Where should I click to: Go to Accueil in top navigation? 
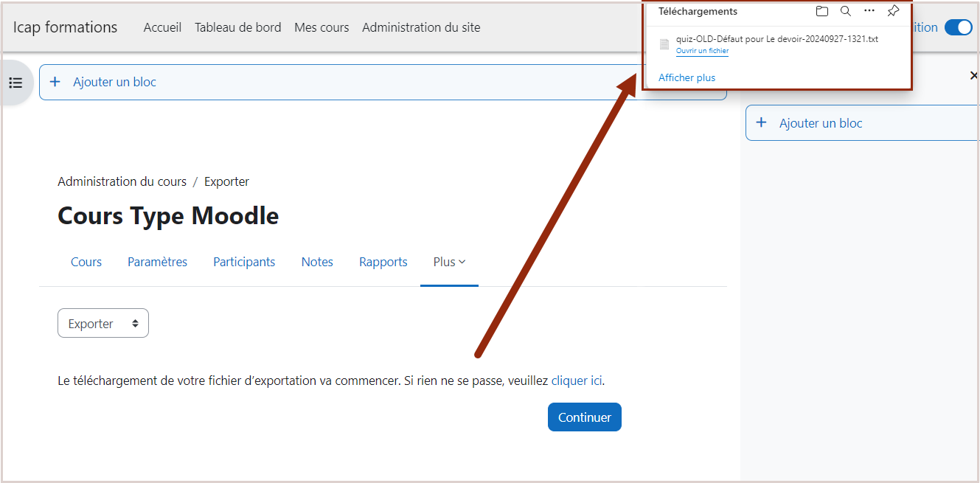(x=162, y=27)
